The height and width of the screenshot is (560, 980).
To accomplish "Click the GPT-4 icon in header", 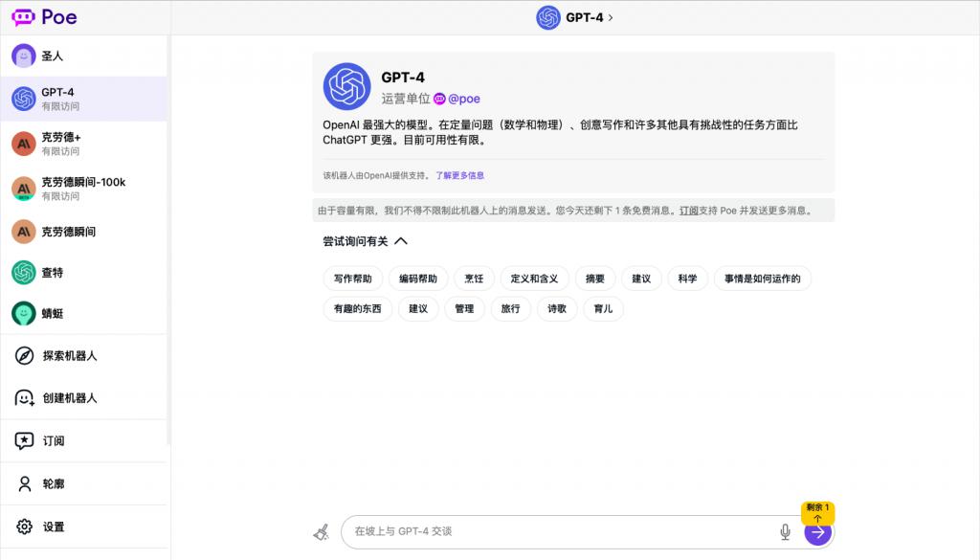I will coord(548,17).
